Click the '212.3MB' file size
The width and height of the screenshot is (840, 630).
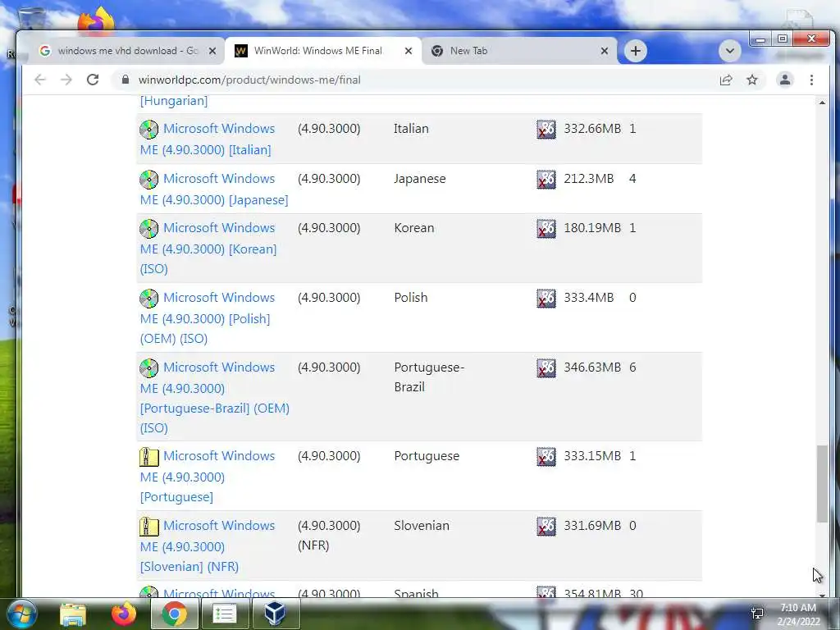tap(588, 178)
